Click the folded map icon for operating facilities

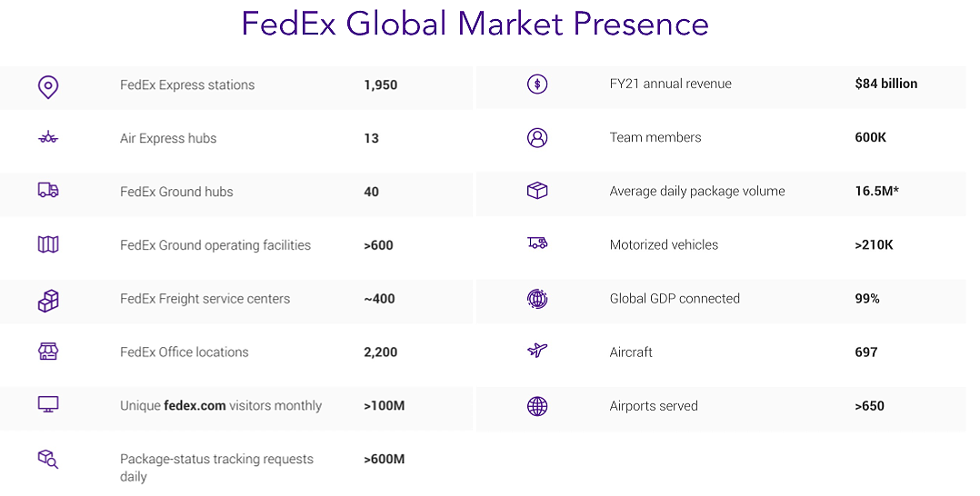click(x=48, y=244)
